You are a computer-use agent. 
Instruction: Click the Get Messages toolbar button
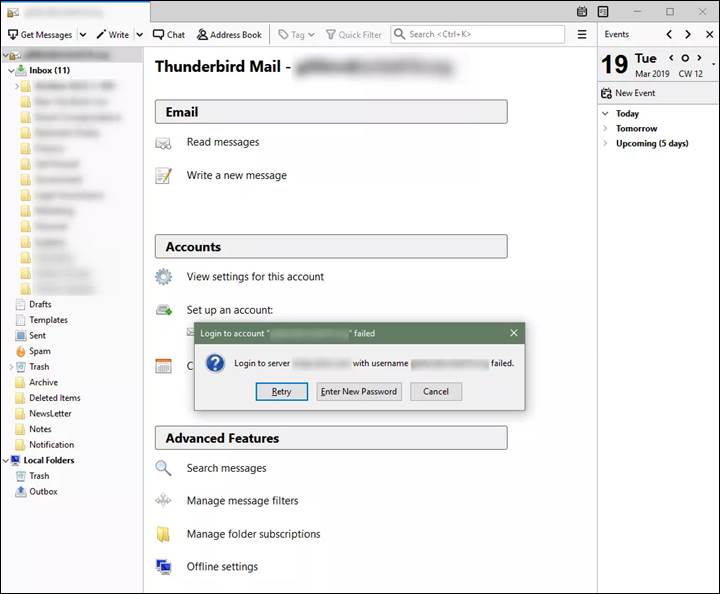pos(40,34)
